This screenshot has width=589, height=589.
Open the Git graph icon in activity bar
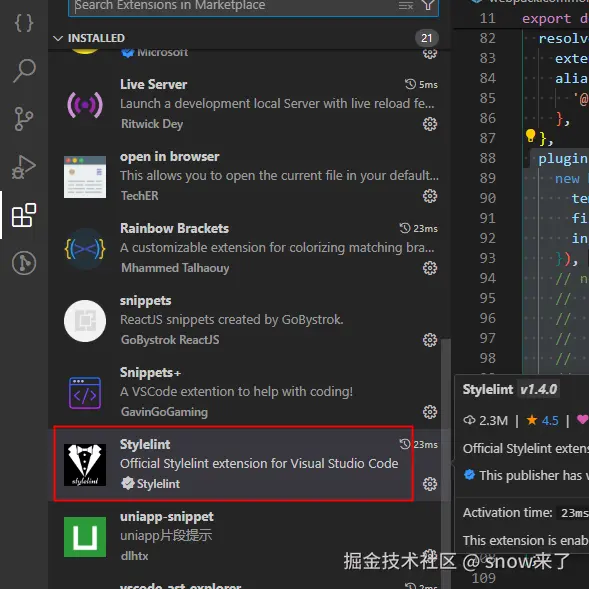pyautogui.click(x=24, y=263)
